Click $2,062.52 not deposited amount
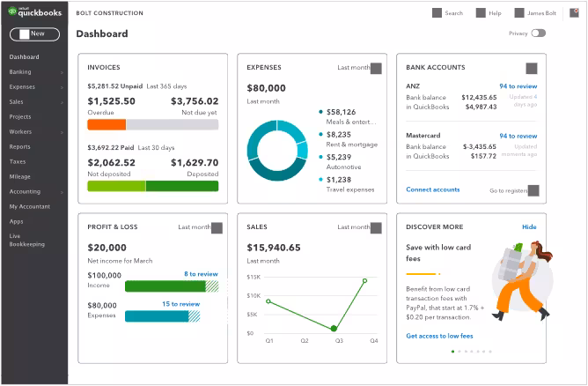The height and width of the screenshot is (386, 588). pos(112,162)
